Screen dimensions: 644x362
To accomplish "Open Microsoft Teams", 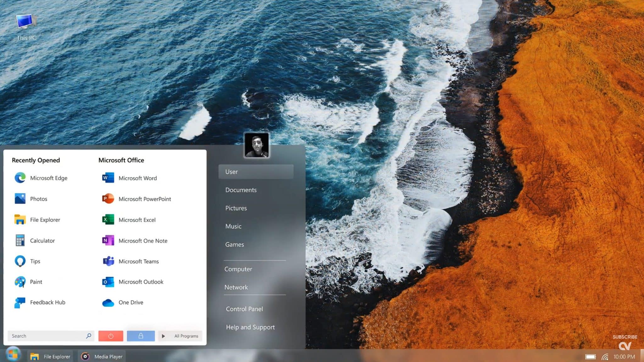I will coord(138,261).
